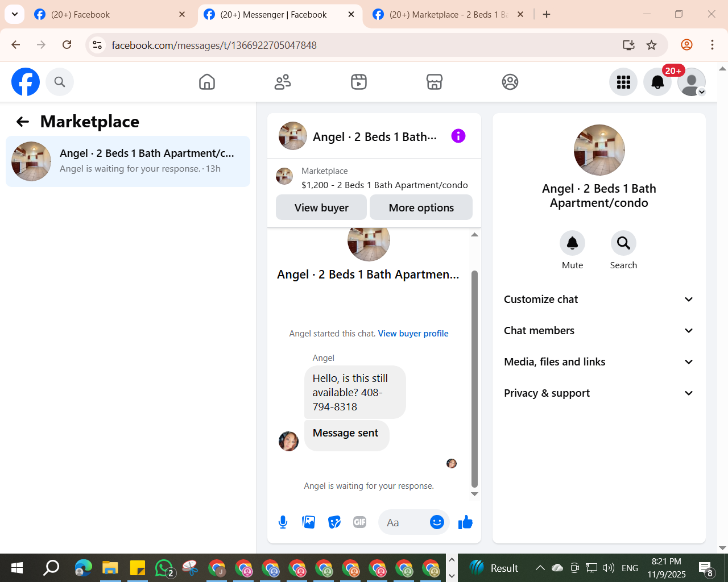The image size is (728, 582).
Task: Go back from Marketplace chats arrow
Action: click(x=23, y=122)
